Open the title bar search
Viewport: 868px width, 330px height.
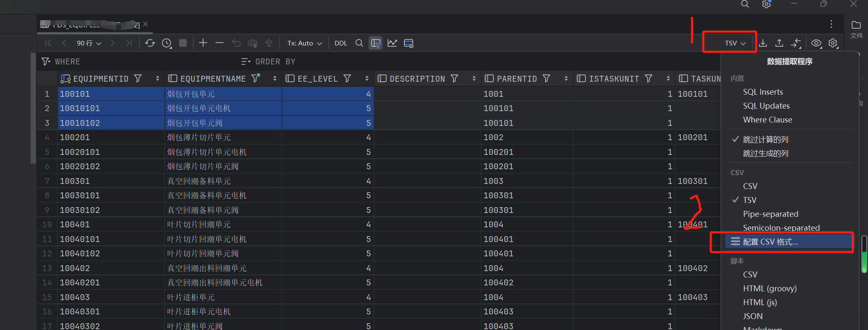coord(745,4)
